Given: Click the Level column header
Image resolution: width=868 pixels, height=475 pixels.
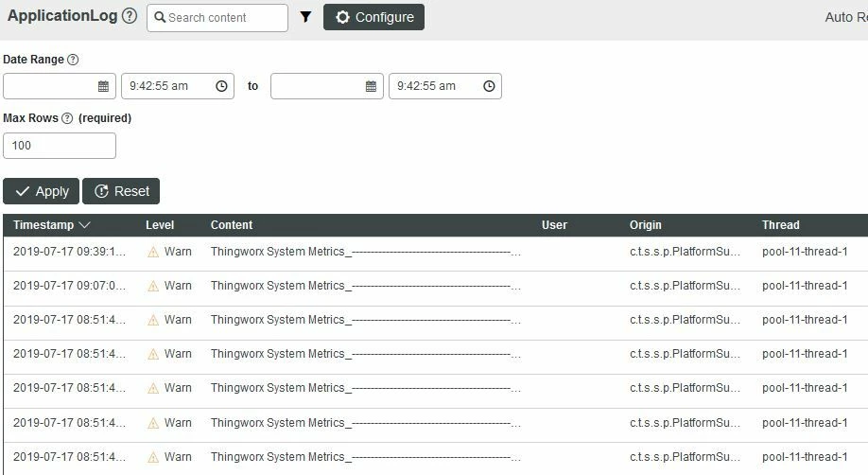Looking at the screenshot, I should coord(160,225).
